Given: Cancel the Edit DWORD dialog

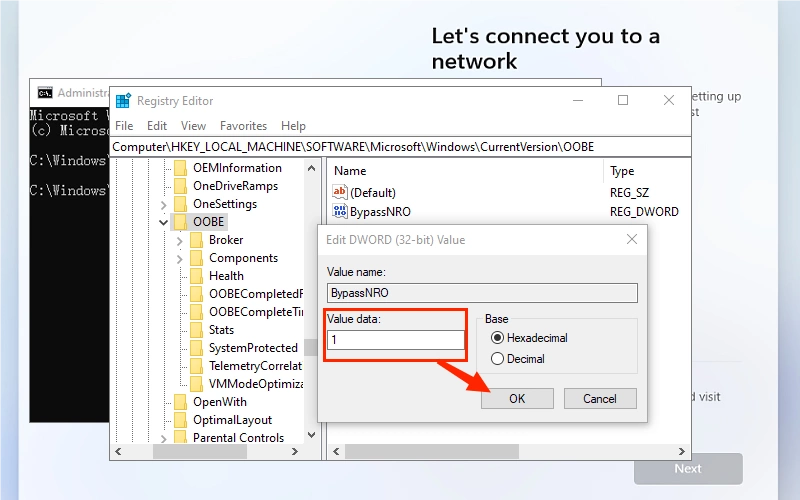Looking at the screenshot, I should tap(600, 398).
